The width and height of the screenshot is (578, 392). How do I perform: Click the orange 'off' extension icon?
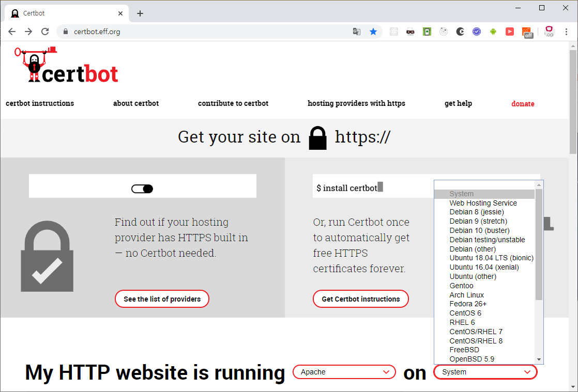coord(527,33)
